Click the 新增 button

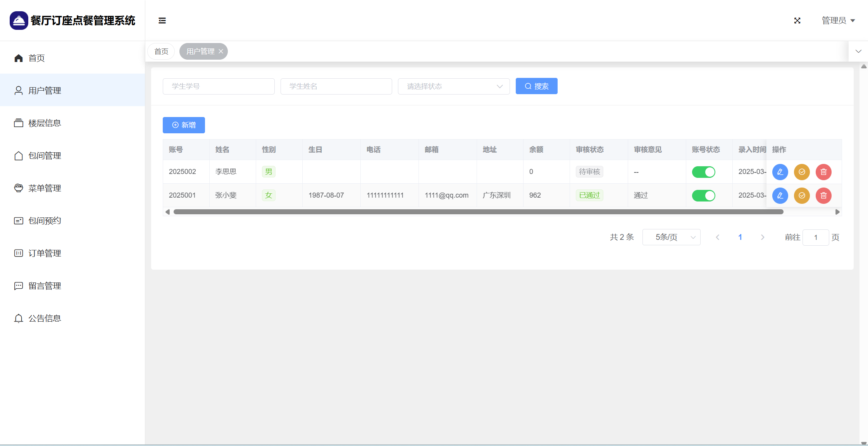pos(184,125)
